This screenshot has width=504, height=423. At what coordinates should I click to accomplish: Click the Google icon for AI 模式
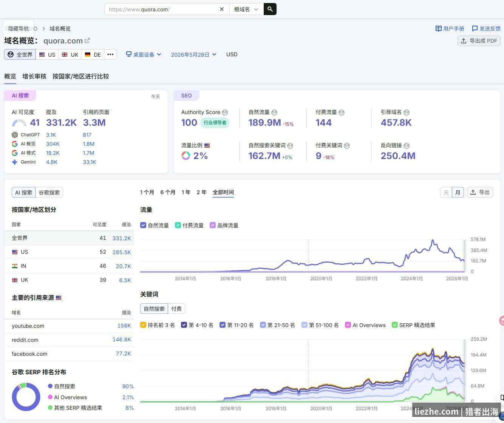[15, 153]
